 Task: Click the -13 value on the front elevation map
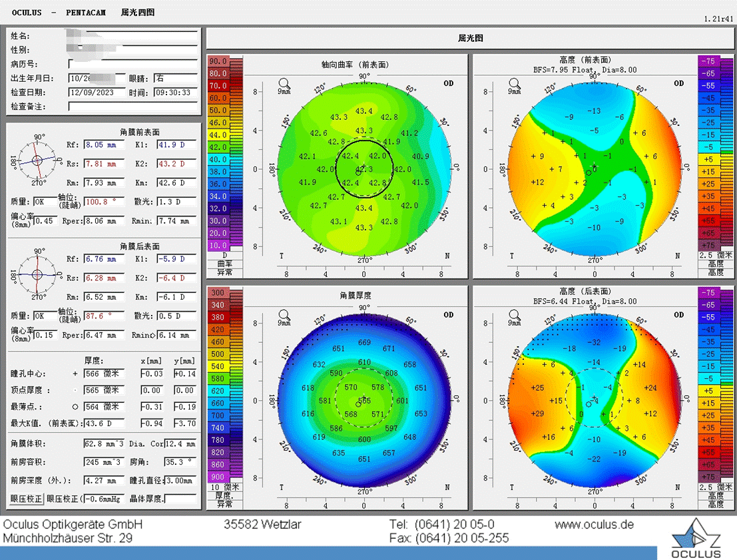pos(594,111)
